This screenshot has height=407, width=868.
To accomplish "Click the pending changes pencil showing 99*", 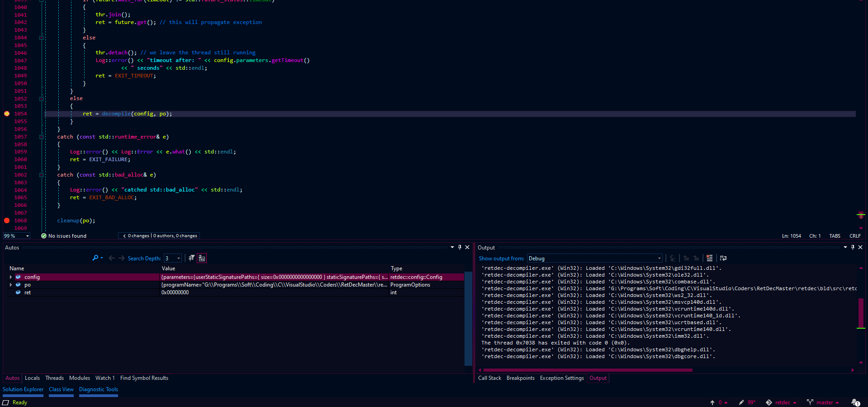I will pyautogui.click(x=747, y=402).
